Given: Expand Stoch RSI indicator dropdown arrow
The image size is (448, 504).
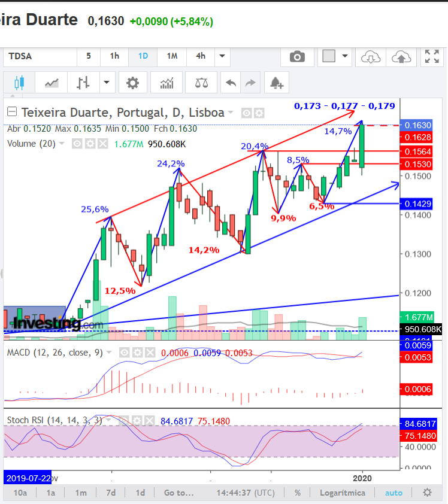Looking at the screenshot, I should click(108, 420).
